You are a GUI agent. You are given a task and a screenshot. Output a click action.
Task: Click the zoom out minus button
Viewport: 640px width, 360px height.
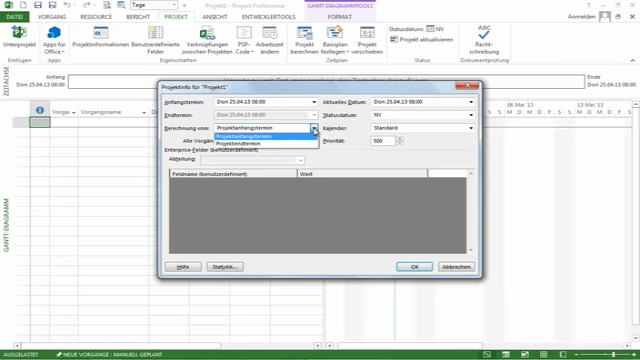pyautogui.click(x=576, y=354)
